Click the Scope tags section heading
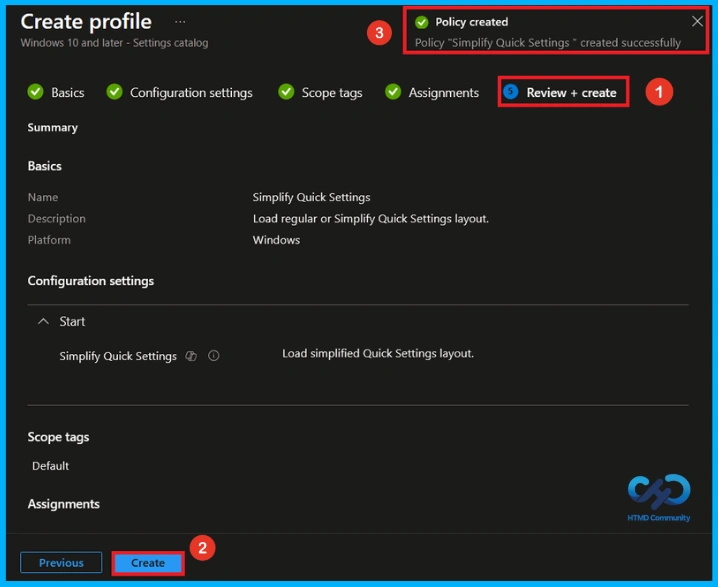This screenshot has width=718, height=587. click(58, 437)
